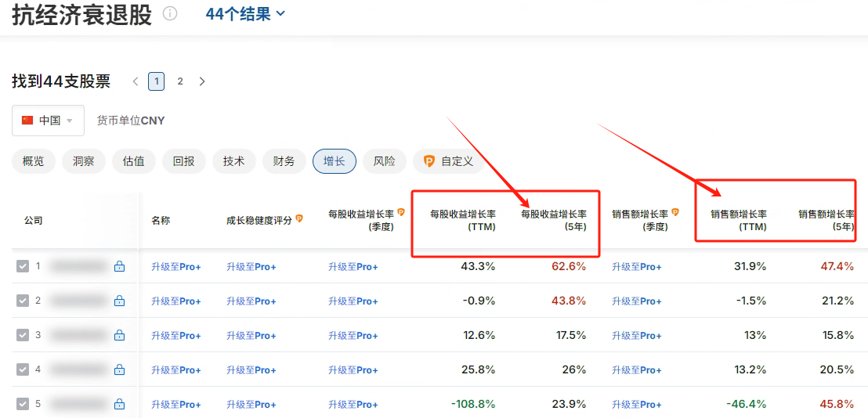Click Pro badge icon on 销售额增长率 (季度) header

(x=675, y=212)
